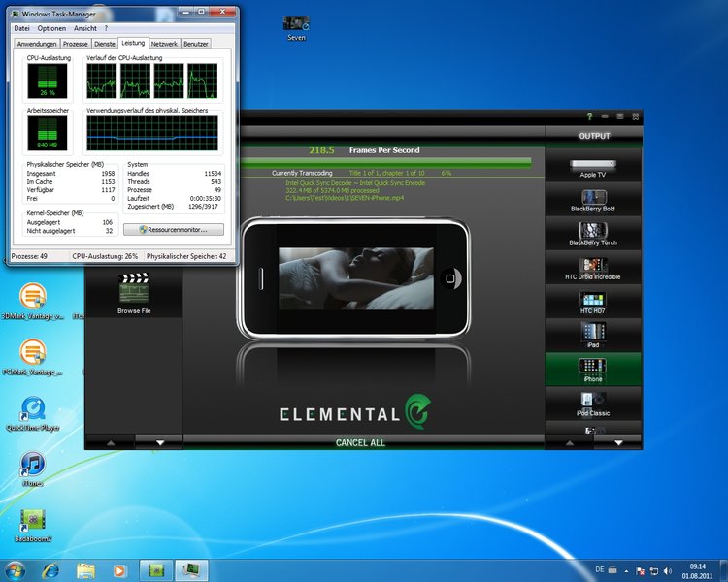728x582 pixels.
Task: Click Handles value 11534
Action: (x=213, y=173)
